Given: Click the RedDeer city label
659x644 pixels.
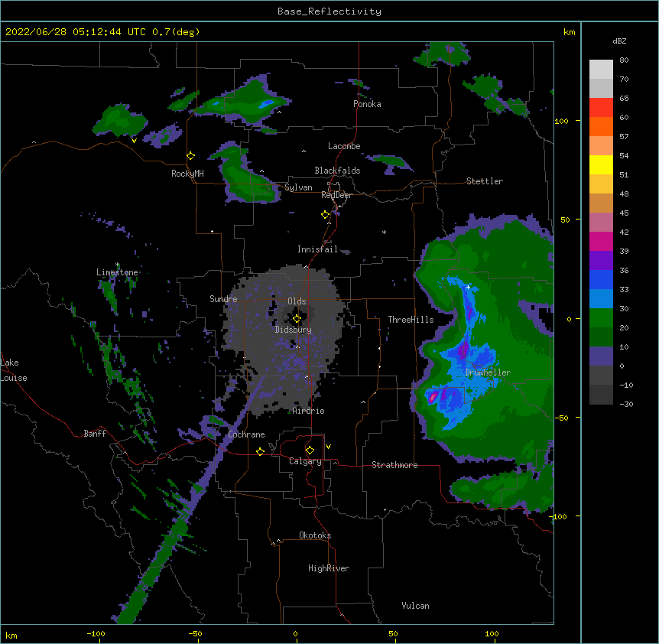Looking at the screenshot, I should tap(336, 195).
